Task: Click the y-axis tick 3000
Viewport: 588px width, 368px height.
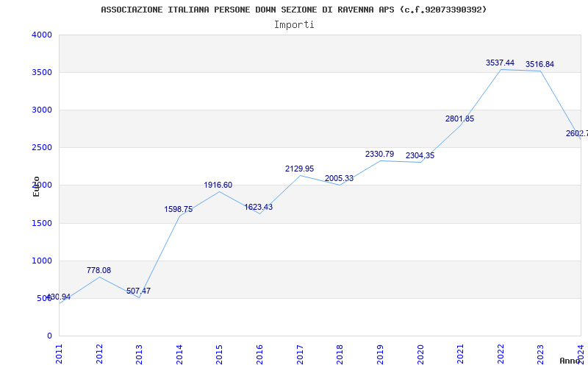Action: pyautogui.click(x=42, y=110)
